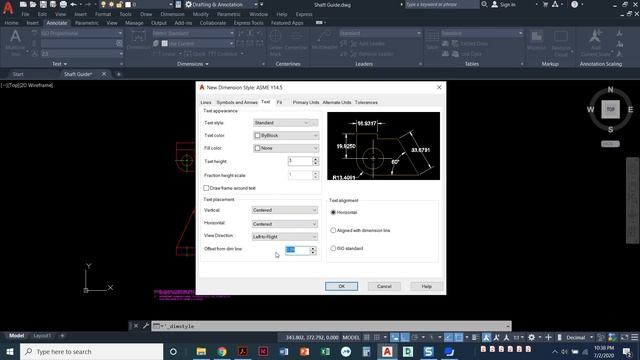The image size is (640, 360).
Task: Click the Offset from dim line value field
Action: pos(297,250)
